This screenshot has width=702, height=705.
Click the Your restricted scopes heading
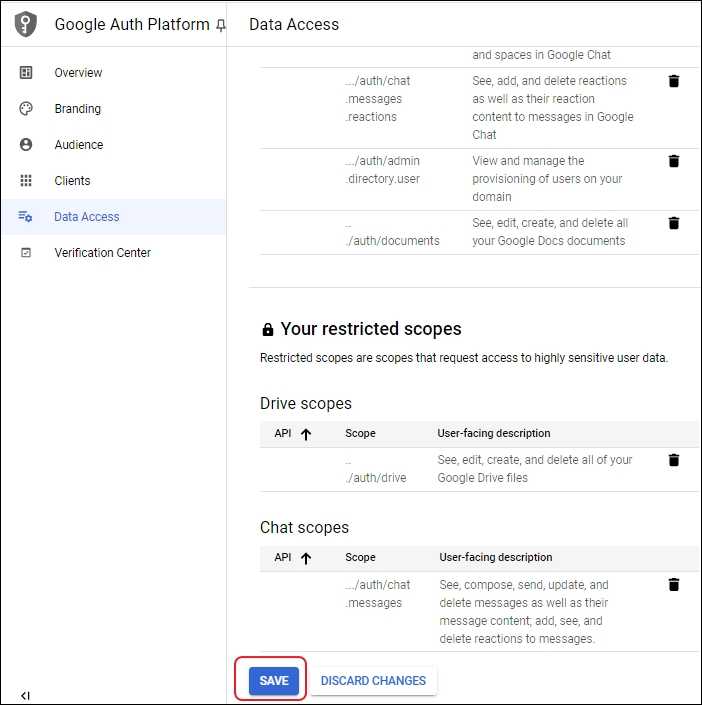pos(371,329)
